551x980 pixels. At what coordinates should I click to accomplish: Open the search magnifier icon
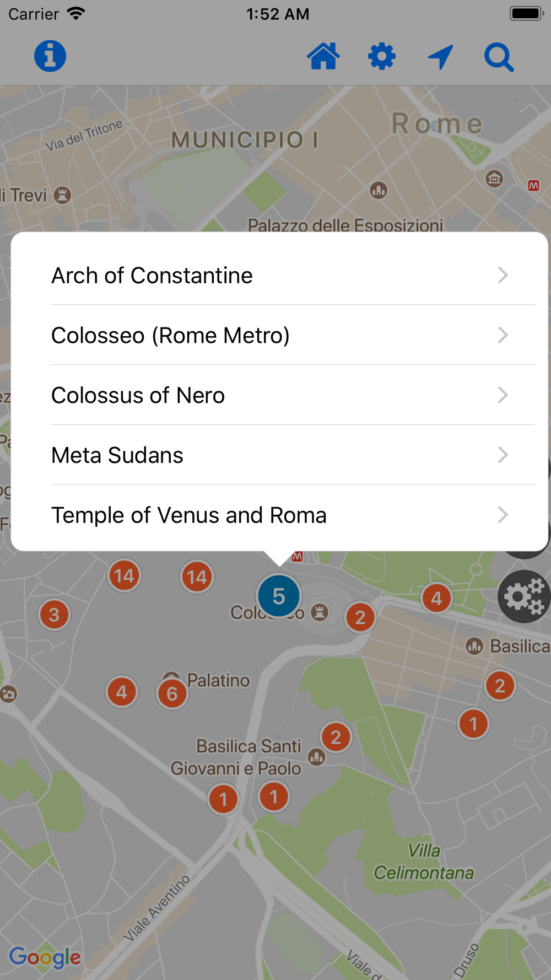click(499, 57)
